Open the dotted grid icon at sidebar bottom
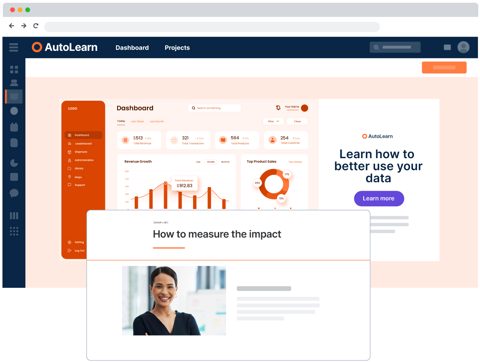 coord(14,231)
